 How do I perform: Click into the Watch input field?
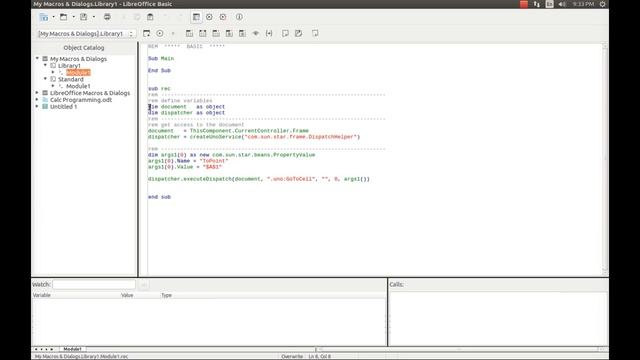click(x=94, y=284)
